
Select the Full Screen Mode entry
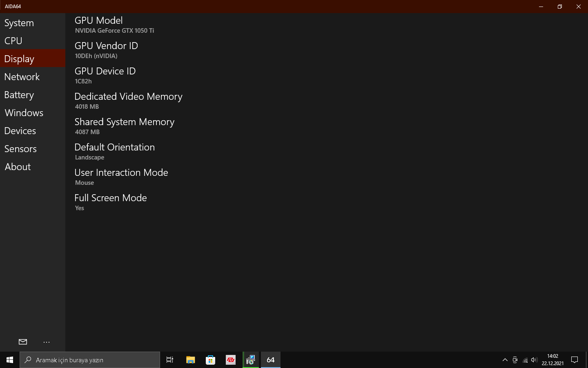(111, 198)
